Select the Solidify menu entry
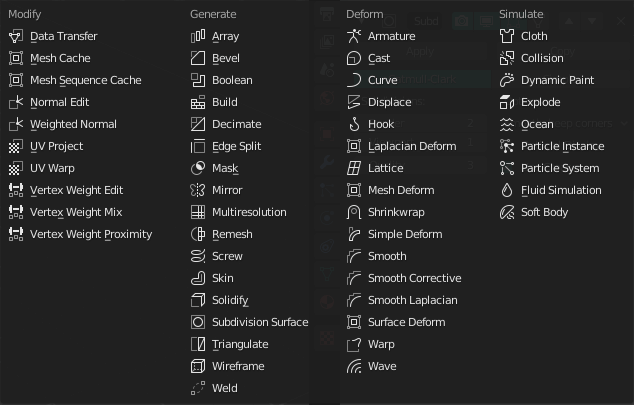Screen dimensions: 634x405 [230, 300]
